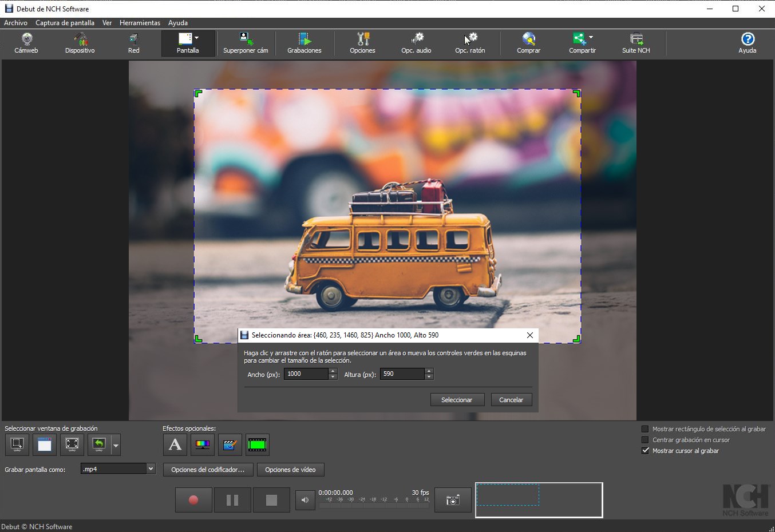Decrease the Altura height value

pyautogui.click(x=429, y=377)
